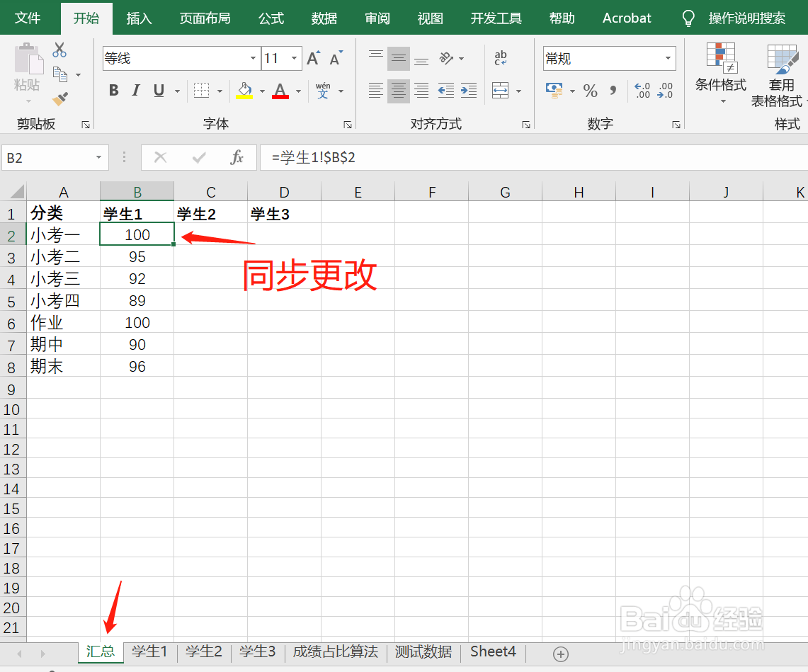Click the increase decimal places icon
The width and height of the screenshot is (808, 672).
tap(643, 90)
